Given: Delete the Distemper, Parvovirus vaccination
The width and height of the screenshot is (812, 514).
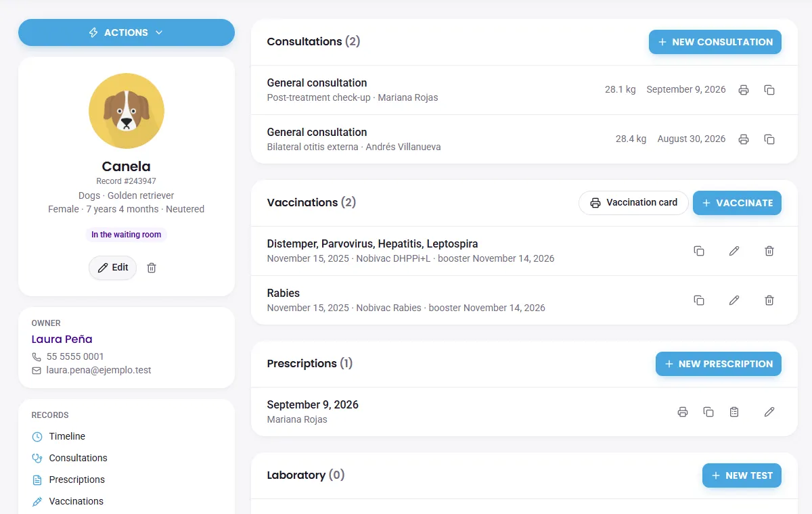Looking at the screenshot, I should point(769,251).
